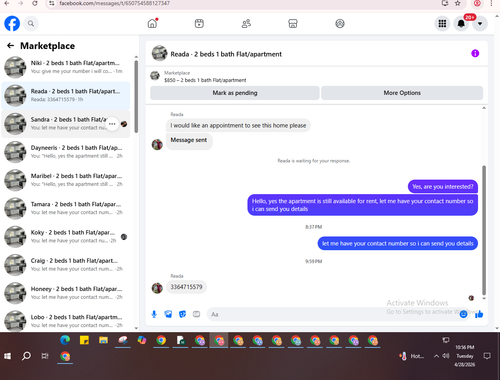Open the volume speaker icon

pyautogui.click(x=446, y=356)
